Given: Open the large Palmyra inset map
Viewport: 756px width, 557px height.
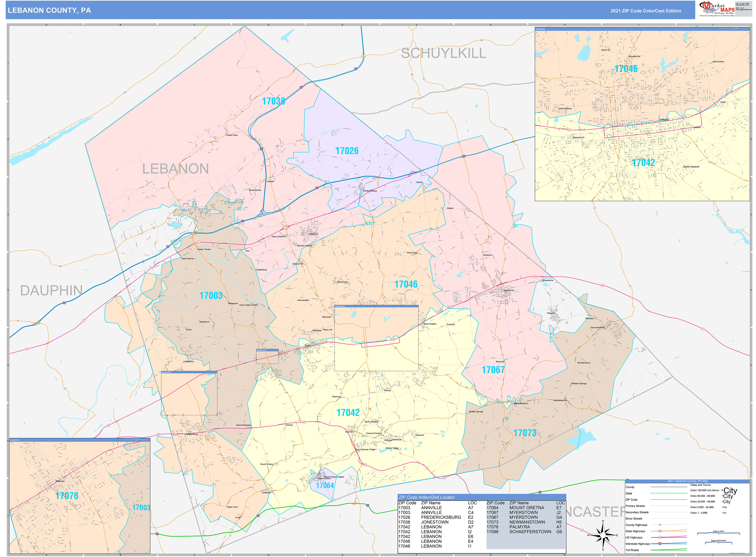Looking at the screenshot, I should (x=79, y=496).
